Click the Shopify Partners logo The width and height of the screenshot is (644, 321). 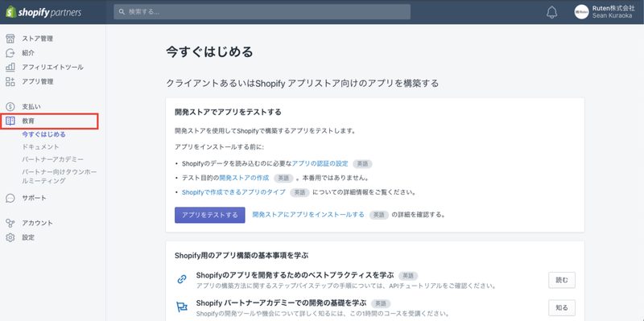[43, 12]
